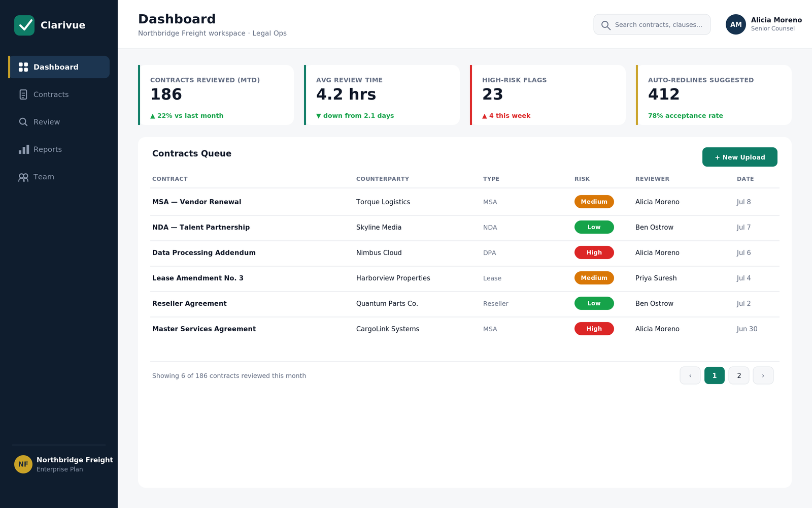Click the Clarivue checkmark logo icon

coord(24,25)
